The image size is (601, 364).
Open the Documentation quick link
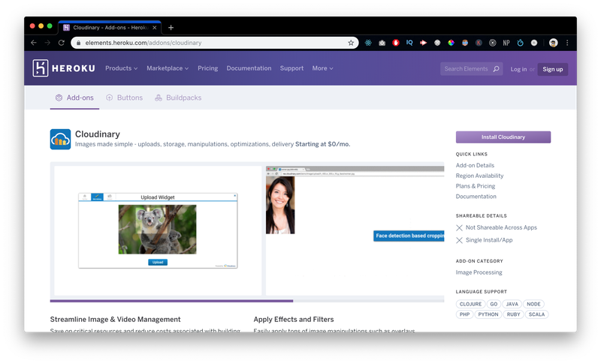[476, 197]
